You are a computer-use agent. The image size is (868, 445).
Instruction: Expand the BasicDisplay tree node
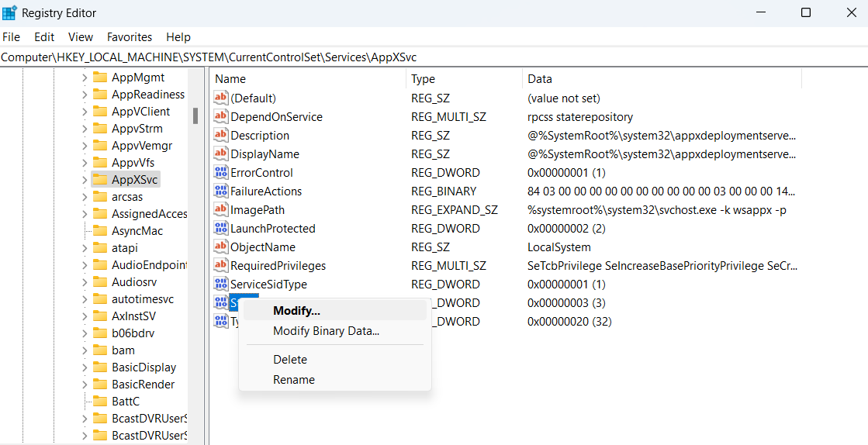coord(84,367)
